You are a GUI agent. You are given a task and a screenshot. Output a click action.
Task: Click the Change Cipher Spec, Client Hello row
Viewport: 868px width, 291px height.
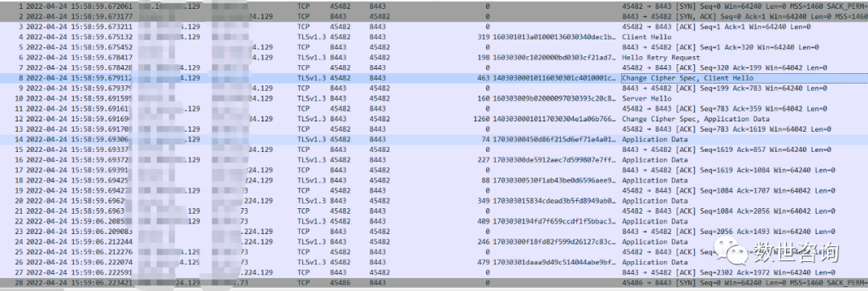(434, 78)
